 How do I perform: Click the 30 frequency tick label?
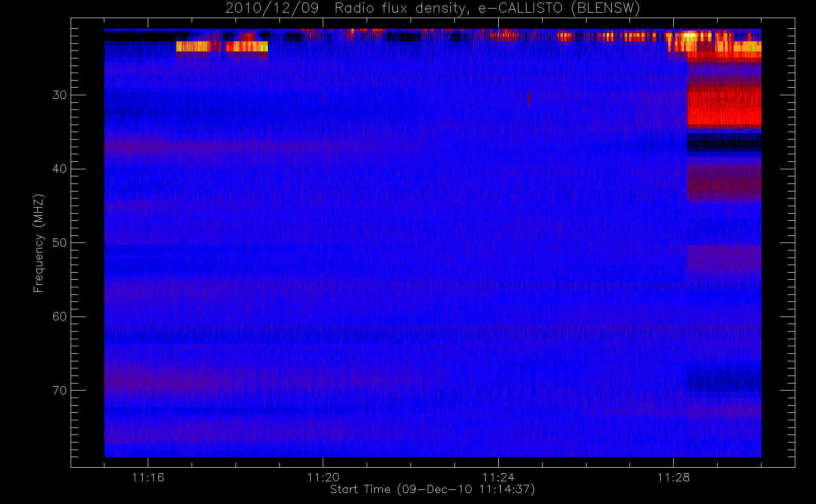pyautogui.click(x=60, y=95)
